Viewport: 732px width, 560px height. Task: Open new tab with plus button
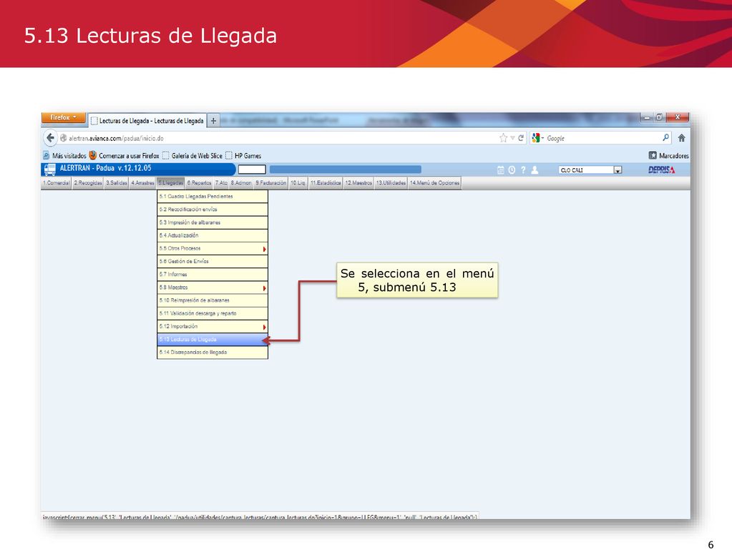(213, 121)
